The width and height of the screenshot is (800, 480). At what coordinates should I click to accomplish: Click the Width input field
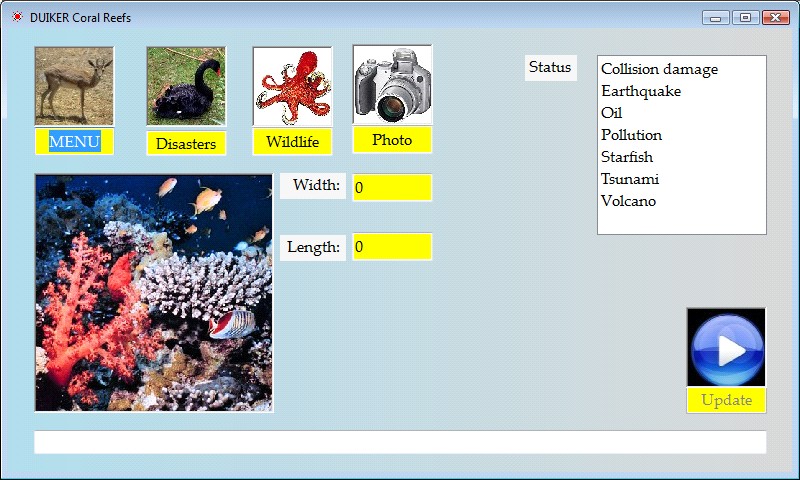click(x=392, y=188)
